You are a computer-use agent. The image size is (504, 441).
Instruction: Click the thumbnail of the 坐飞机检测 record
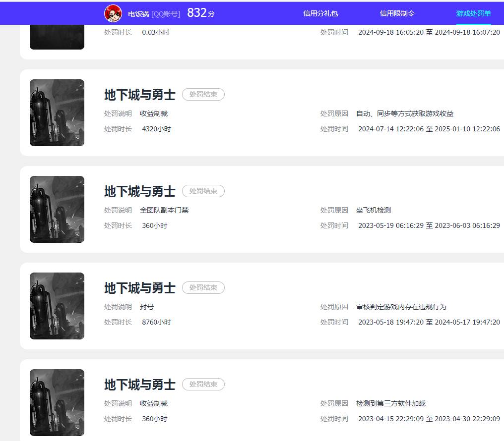57,209
